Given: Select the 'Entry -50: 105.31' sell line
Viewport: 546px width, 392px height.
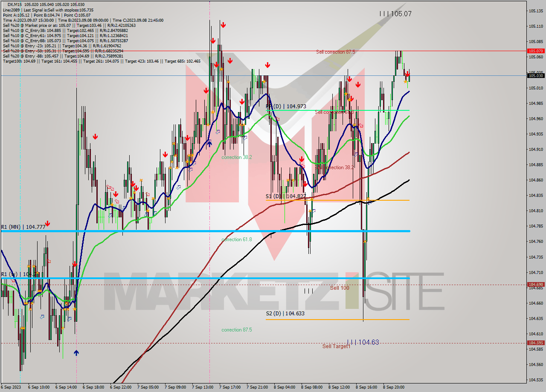Looking at the screenshot, I should (x=63, y=51).
